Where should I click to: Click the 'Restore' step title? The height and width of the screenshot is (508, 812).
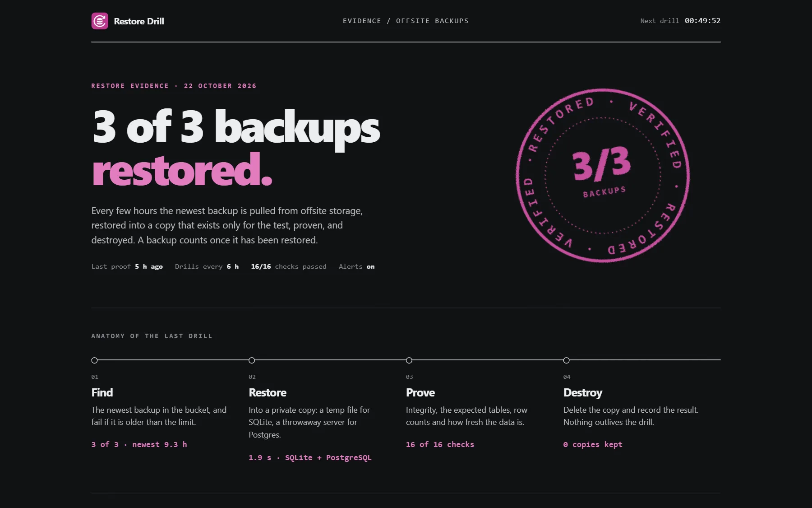coord(268,392)
